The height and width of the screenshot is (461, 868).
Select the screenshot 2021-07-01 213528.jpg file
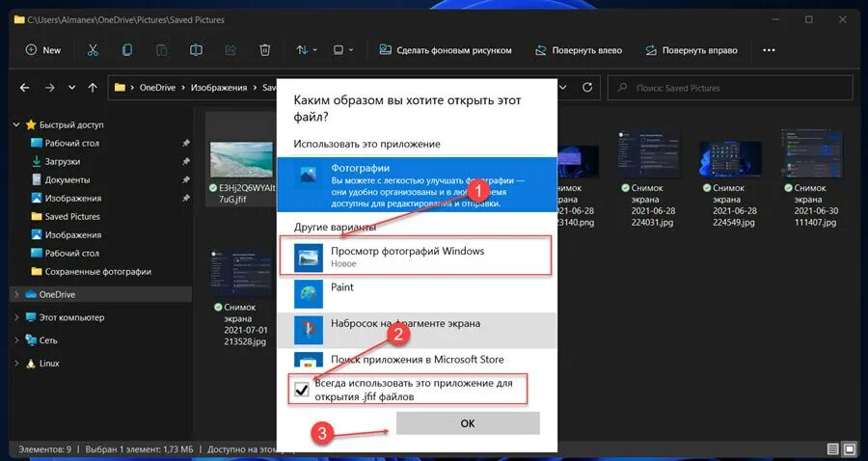241,297
